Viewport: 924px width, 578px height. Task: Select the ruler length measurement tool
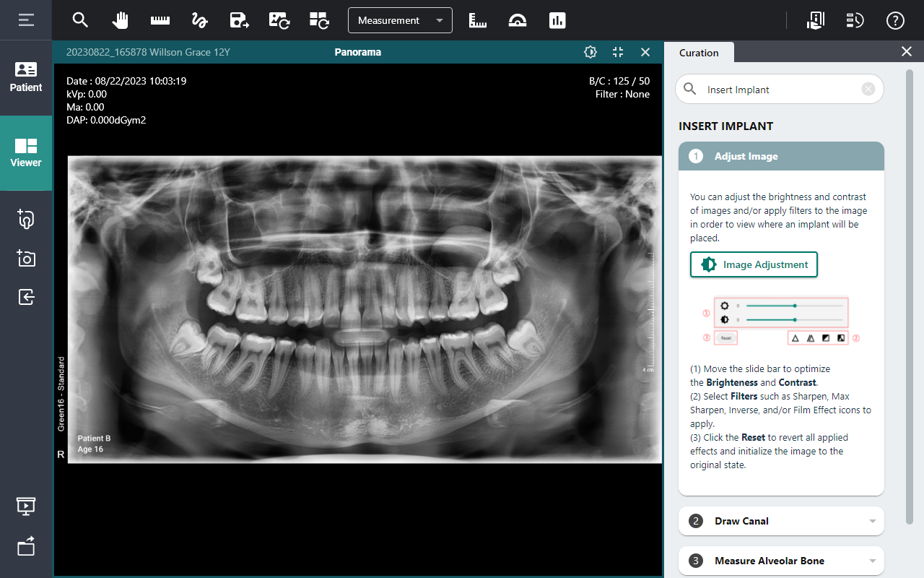[x=160, y=20]
